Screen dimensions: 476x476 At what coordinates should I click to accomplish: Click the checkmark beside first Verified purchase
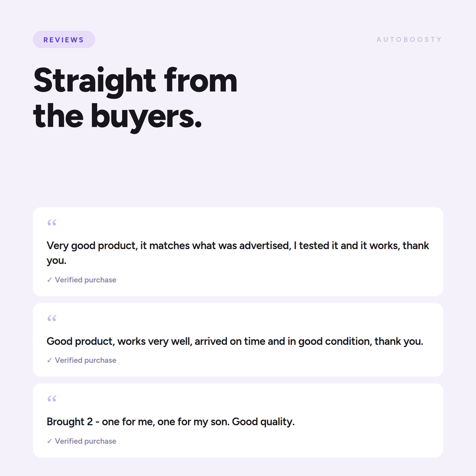pos(50,280)
